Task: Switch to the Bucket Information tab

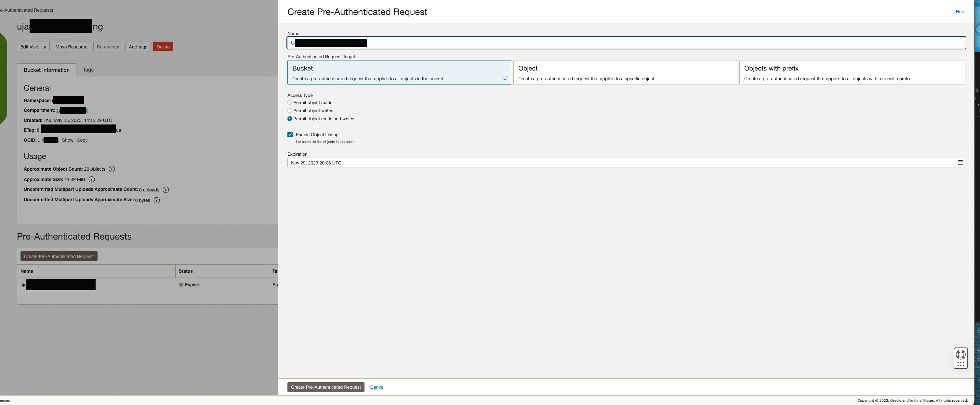Action: (x=46, y=70)
